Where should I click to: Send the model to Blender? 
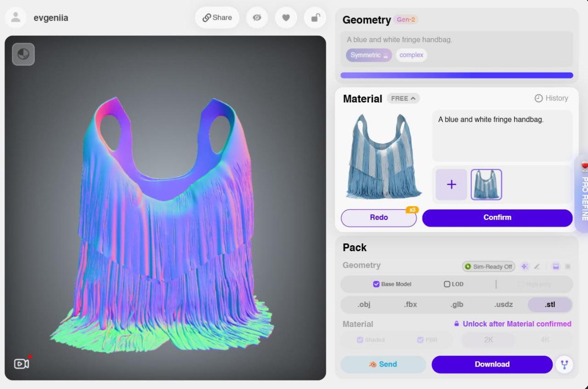383,364
